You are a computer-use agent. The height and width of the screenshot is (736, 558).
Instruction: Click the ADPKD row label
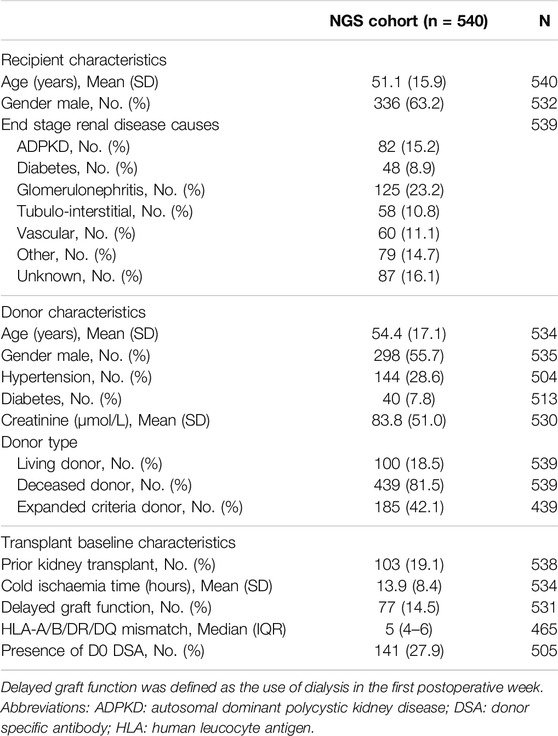tap(73, 147)
